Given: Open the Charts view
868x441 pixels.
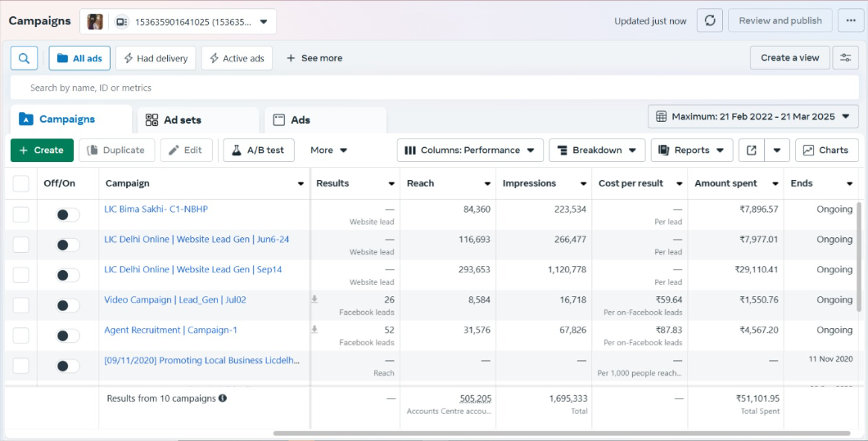Looking at the screenshot, I should [826, 150].
